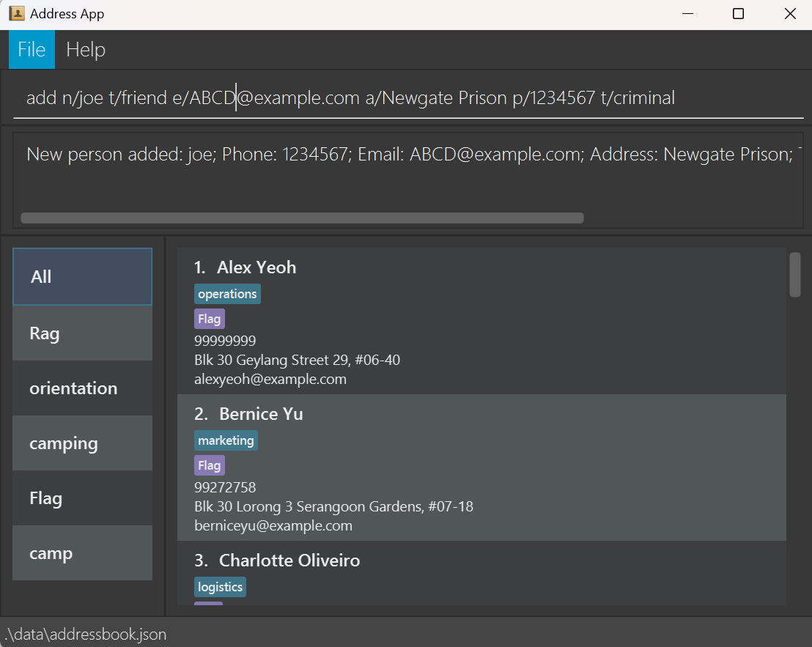Click the Address App title bar icon
812x647 pixels.
coord(17,13)
